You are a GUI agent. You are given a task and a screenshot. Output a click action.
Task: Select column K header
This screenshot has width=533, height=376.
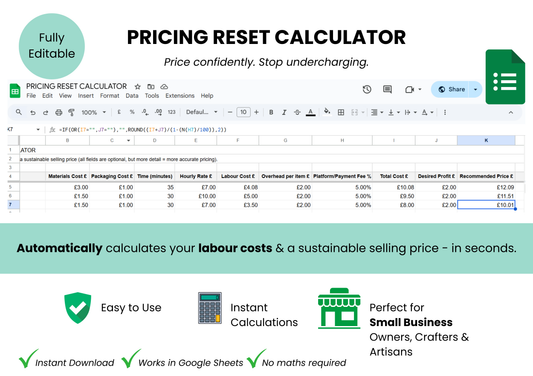(x=486, y=140)
